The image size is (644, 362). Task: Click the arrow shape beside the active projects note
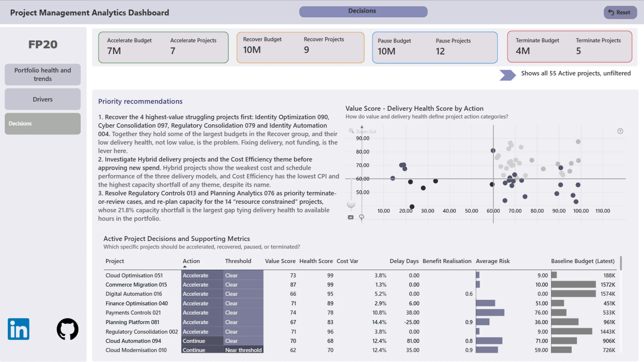click(x=508, y=75)
